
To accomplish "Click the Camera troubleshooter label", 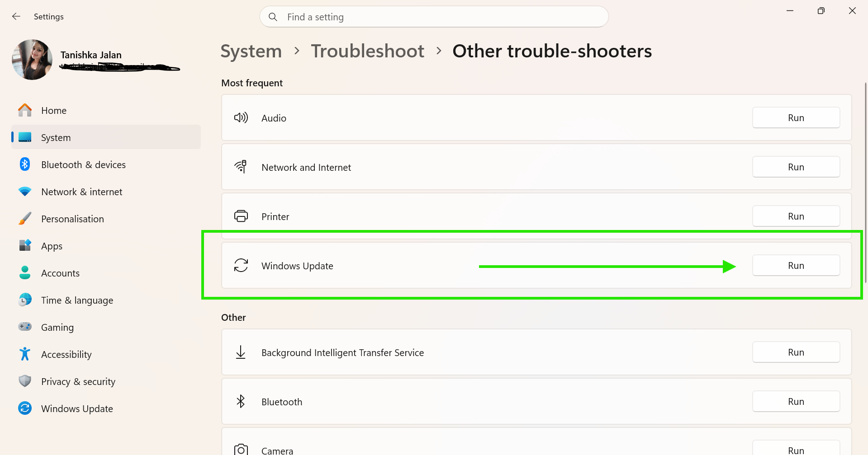I will [x=277, y=450].
